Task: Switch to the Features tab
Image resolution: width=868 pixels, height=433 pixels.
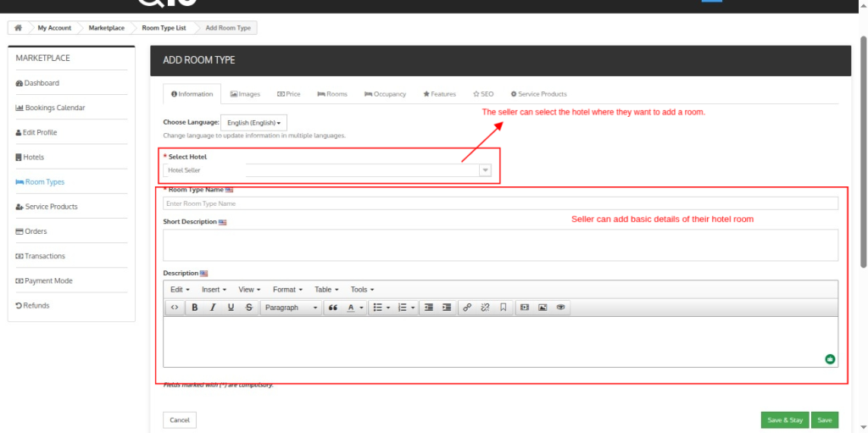Action: tap(440, 94)
